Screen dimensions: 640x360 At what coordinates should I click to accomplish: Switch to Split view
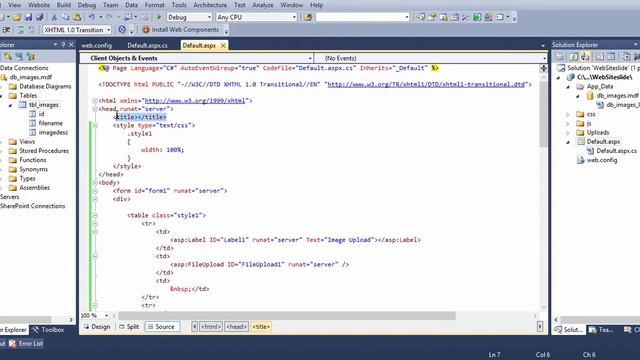tap(129, 327)
